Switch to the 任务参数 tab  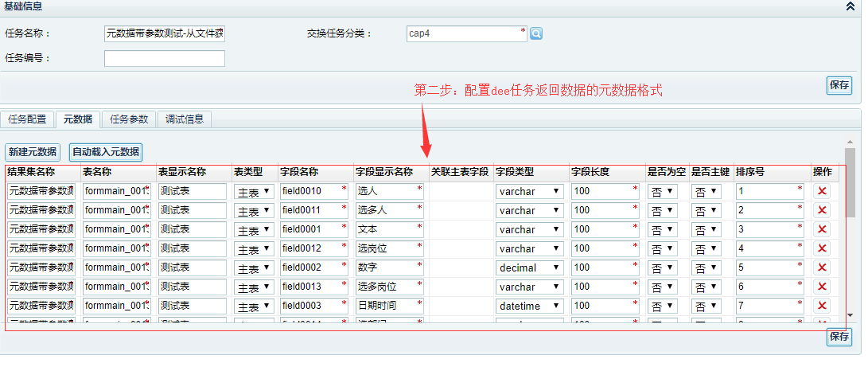point(129,119)
